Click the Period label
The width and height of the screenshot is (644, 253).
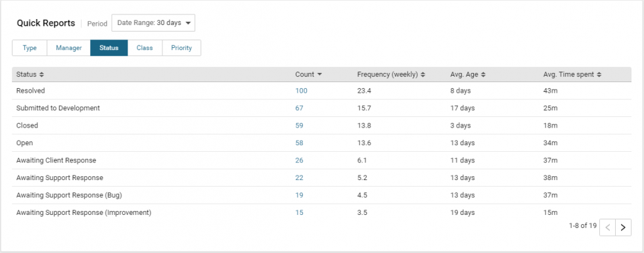(97, 24)
